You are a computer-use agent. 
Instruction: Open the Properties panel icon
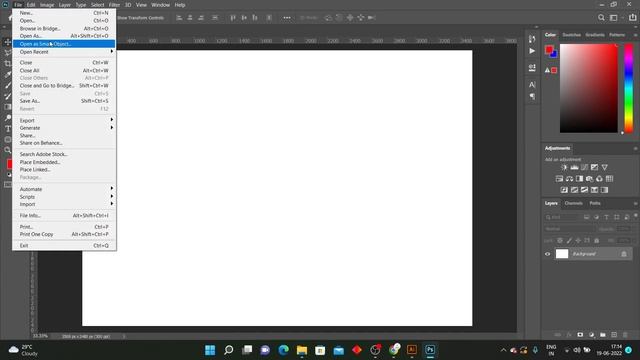pos(532,68)
